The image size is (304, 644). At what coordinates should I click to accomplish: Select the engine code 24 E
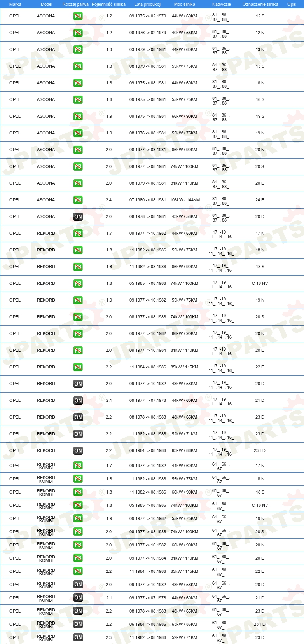coord(260,200)
